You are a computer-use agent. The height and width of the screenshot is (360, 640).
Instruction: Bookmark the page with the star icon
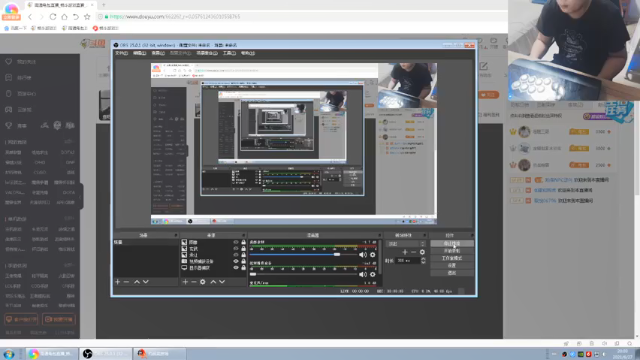click(x=87, y=17)
